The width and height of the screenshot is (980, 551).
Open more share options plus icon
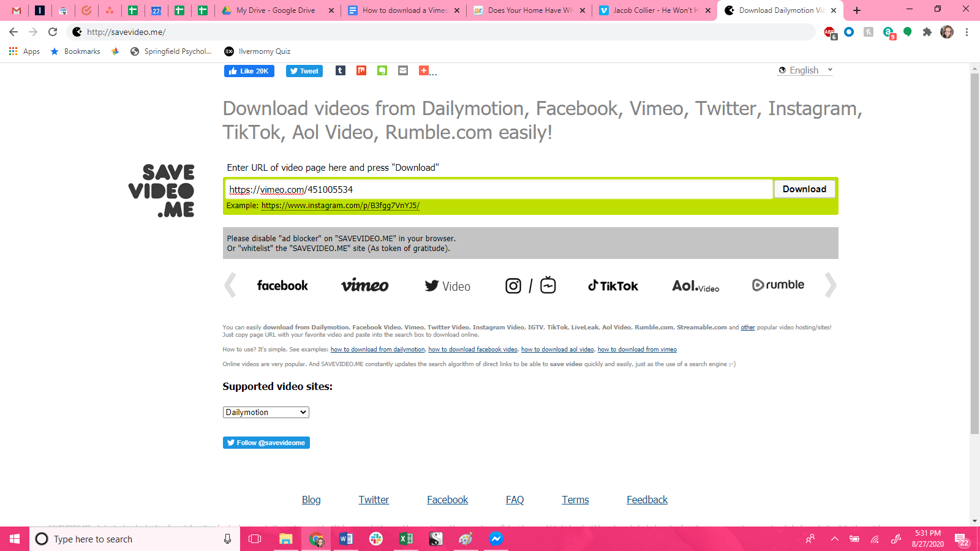pos(424,70)
